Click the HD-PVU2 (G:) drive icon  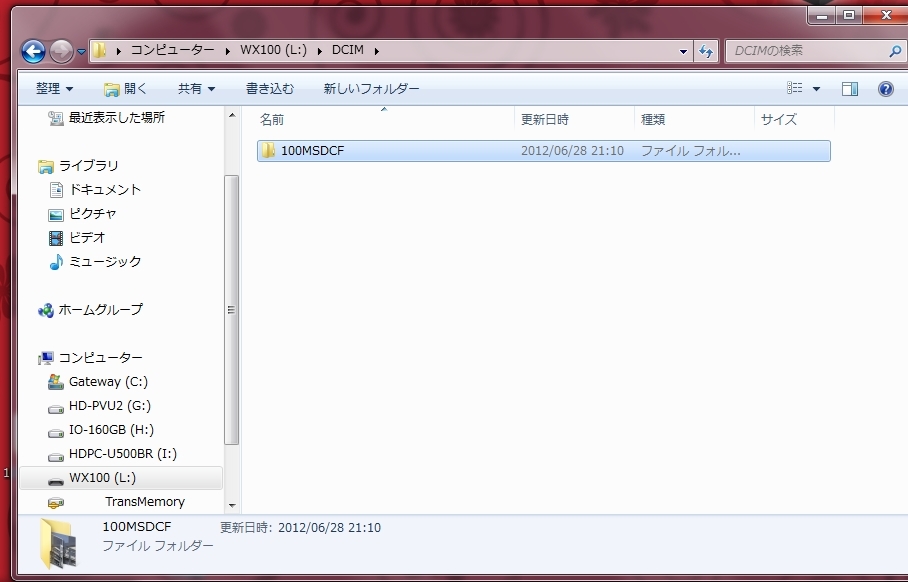[56, 409]
